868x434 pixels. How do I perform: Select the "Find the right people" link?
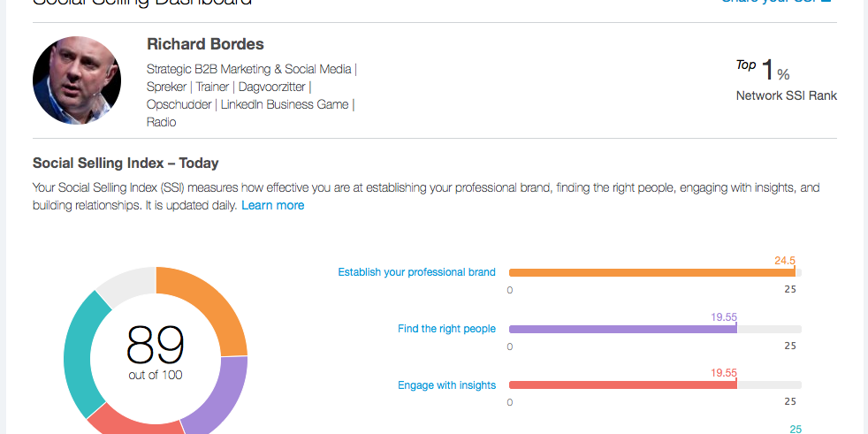(x=446, y=329)
